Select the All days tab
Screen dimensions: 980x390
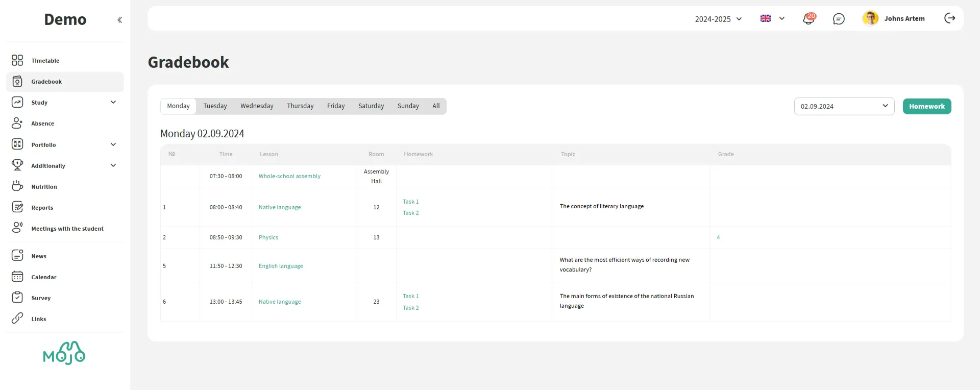click(436, 106)
